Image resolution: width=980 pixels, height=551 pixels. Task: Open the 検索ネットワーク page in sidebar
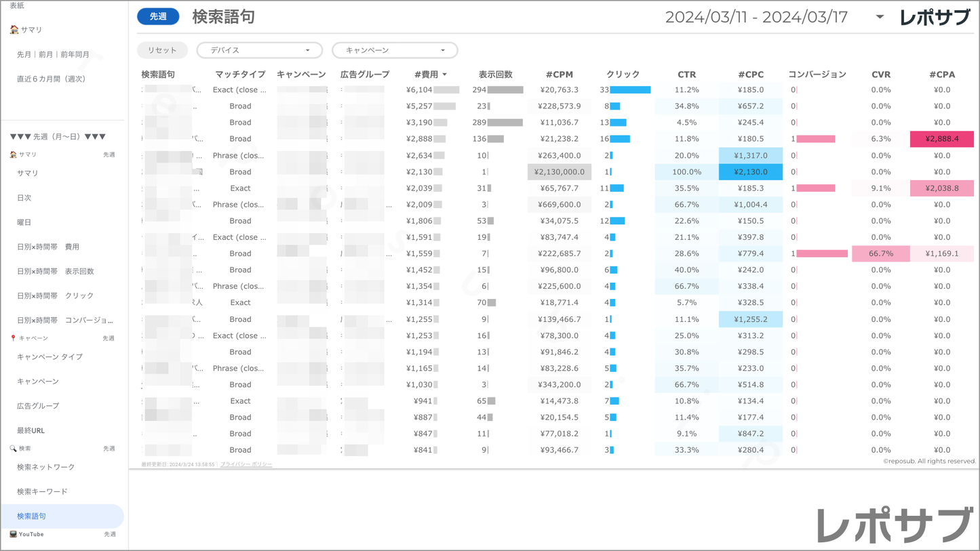(45, 467)
